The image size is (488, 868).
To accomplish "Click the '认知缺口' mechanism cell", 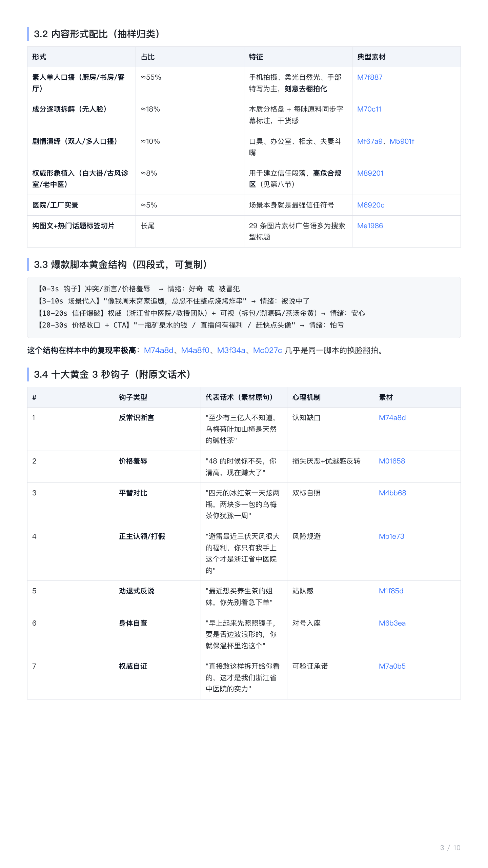I will (330, 429).
